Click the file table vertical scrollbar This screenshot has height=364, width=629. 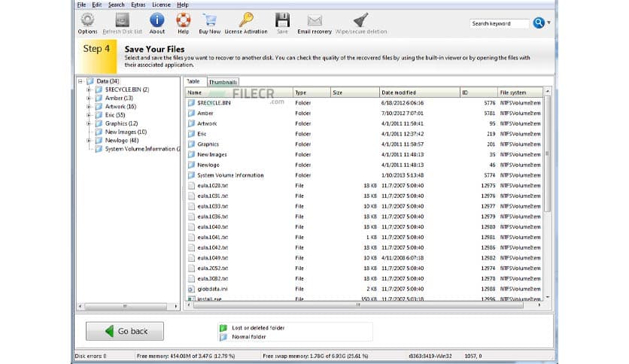pyautogui.click(x=547, y=154)
